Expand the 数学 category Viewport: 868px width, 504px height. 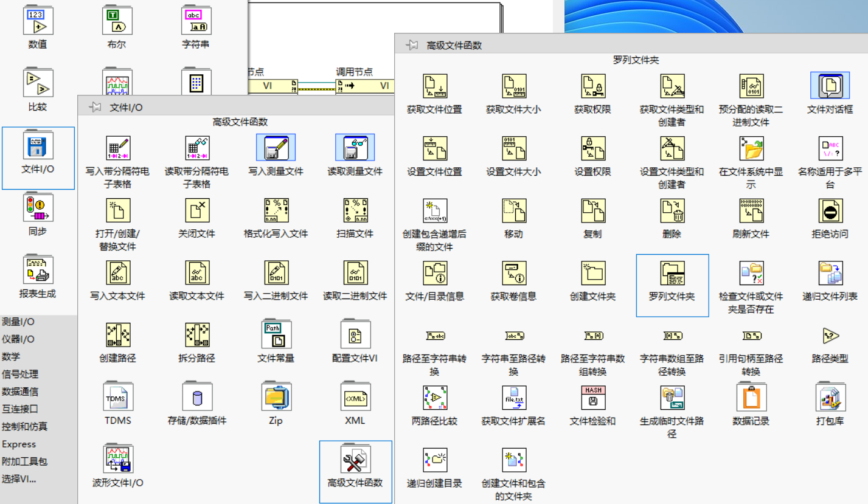[x=11, y=357]
